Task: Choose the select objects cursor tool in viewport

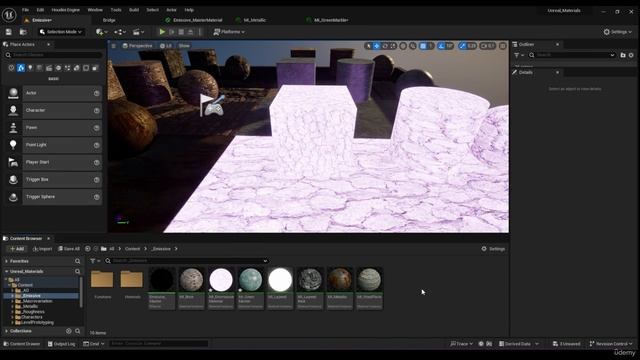Action: point(369,46)
